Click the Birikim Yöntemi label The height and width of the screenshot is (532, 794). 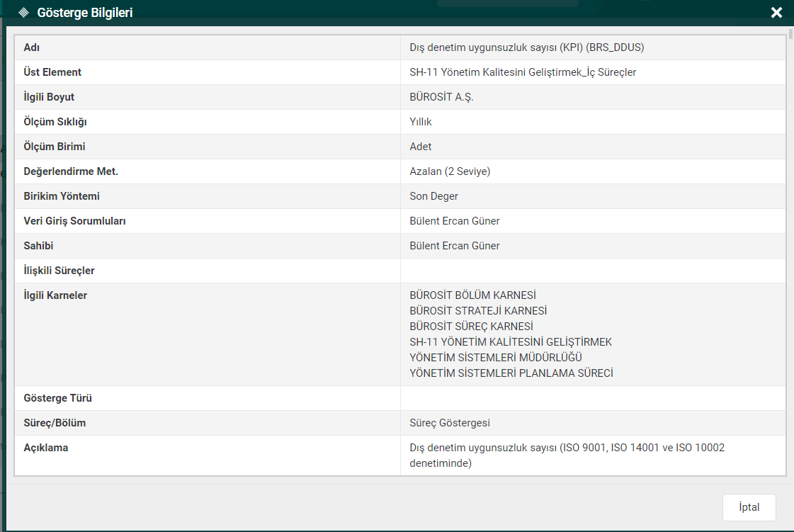(62, 197)
